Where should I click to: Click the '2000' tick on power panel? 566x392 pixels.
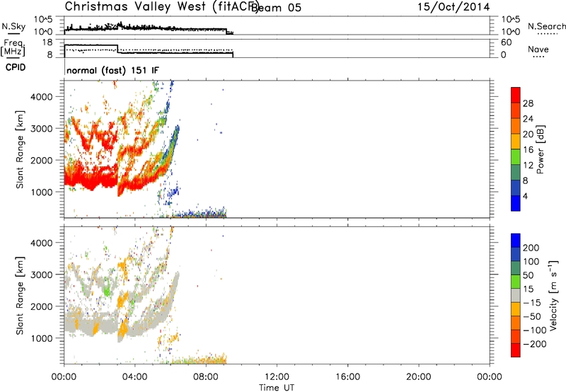click(x=42, y=160)
